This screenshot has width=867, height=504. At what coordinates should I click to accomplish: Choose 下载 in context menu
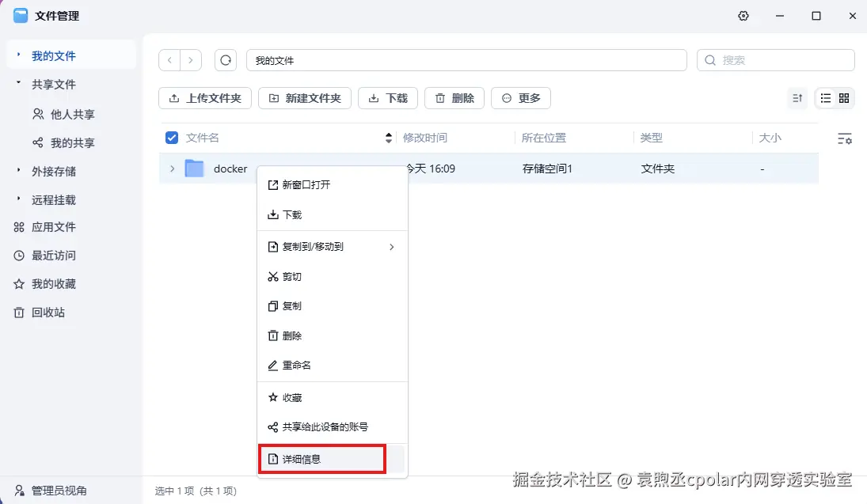click(x=333, y=215)
